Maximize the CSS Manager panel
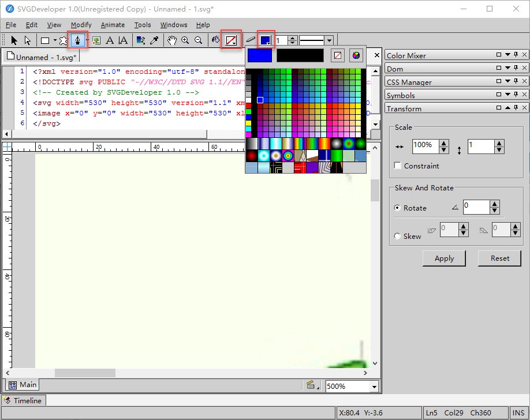Image resolution: width=530 pixels, height=420 pixels. pos(499,81)
